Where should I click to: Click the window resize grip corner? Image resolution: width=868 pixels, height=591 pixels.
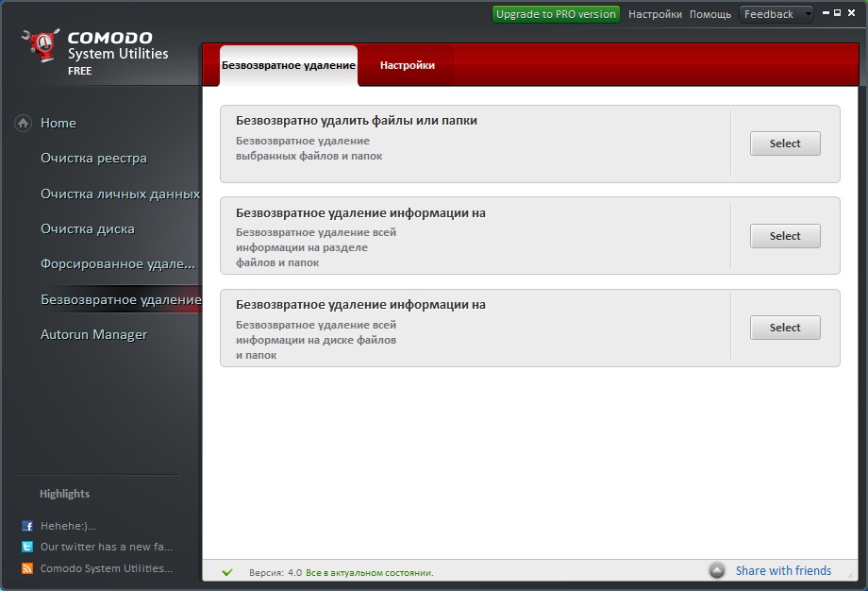click(851, 576)
